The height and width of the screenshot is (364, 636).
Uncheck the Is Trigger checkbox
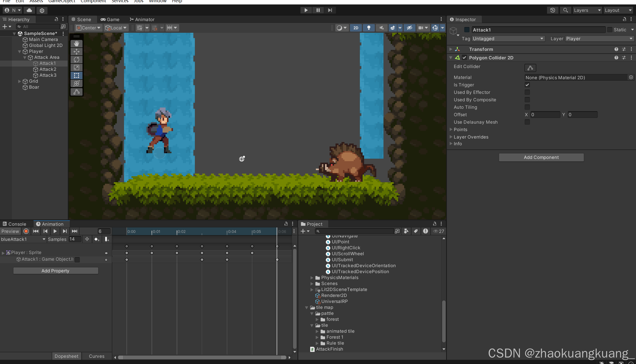(527, 85)
